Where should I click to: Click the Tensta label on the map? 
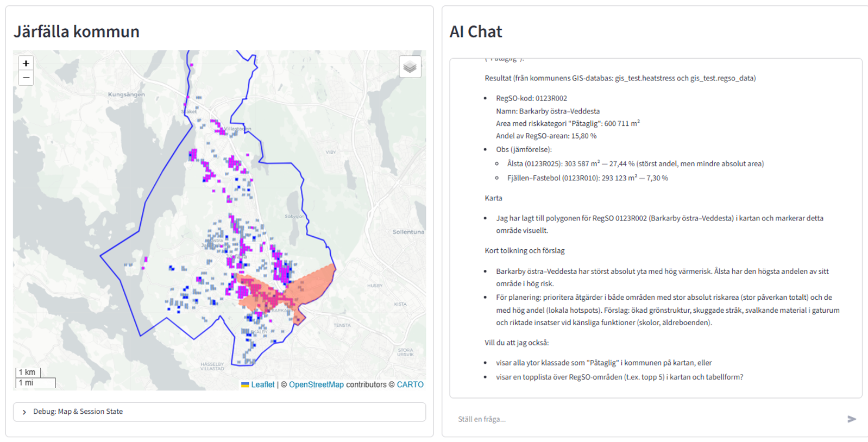coord(342,325)
